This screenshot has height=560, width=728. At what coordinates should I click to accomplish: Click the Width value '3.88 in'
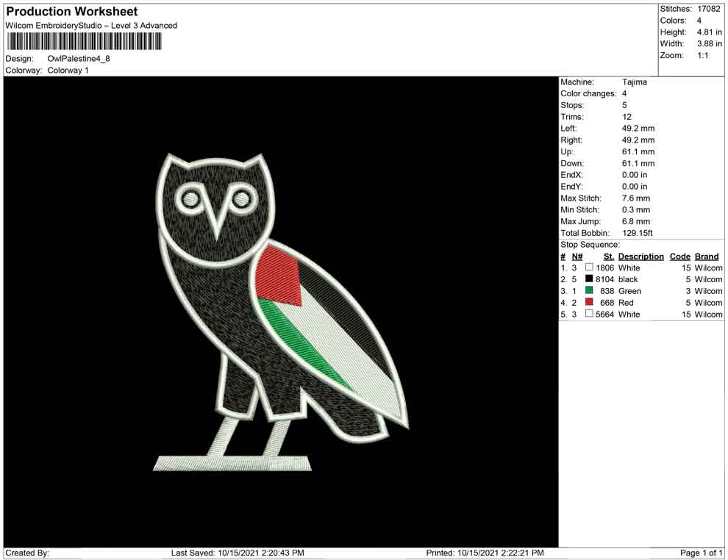(709, 43)
